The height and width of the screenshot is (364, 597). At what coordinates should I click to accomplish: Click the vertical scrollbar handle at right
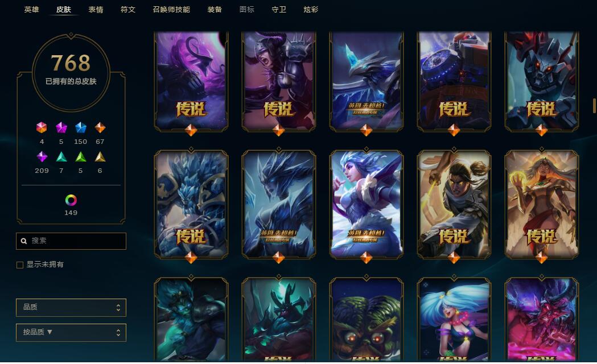point(594,105)
